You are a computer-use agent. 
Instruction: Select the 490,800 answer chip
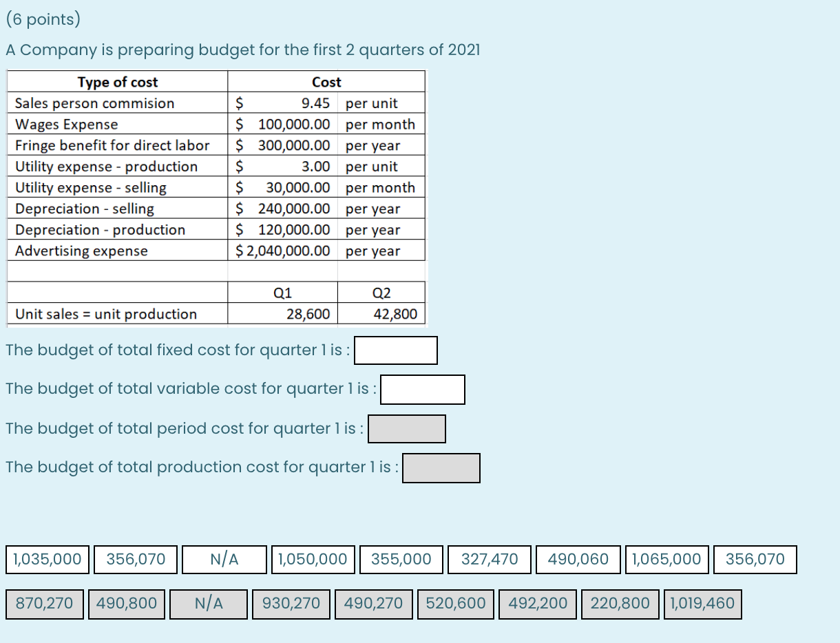(127, 604)
